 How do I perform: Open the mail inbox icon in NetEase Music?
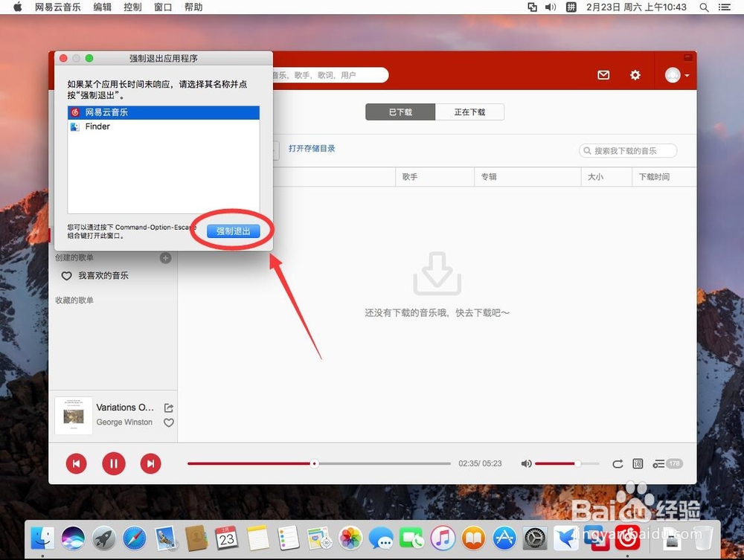click(603, 75)
